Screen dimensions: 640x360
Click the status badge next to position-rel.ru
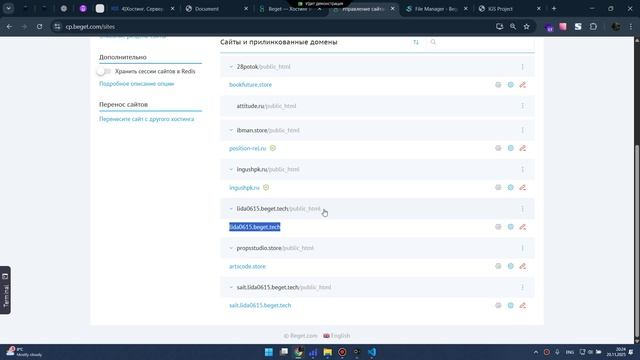273,148
